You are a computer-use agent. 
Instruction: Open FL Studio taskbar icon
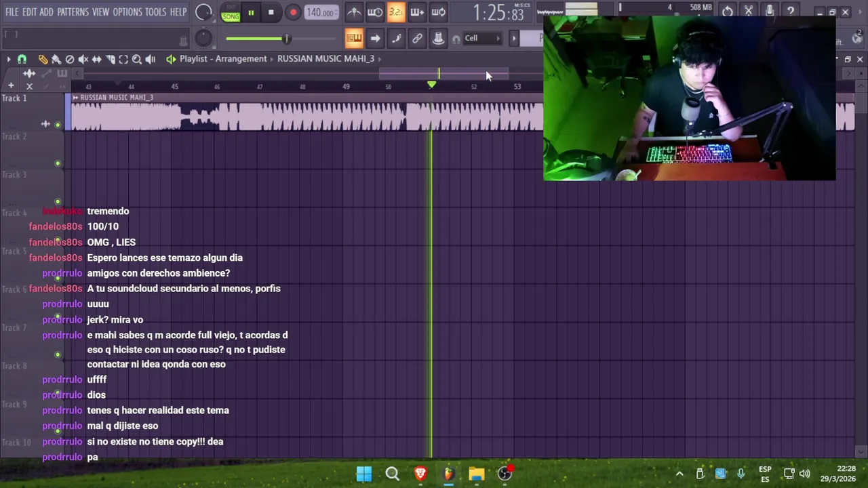click(448, 474)
